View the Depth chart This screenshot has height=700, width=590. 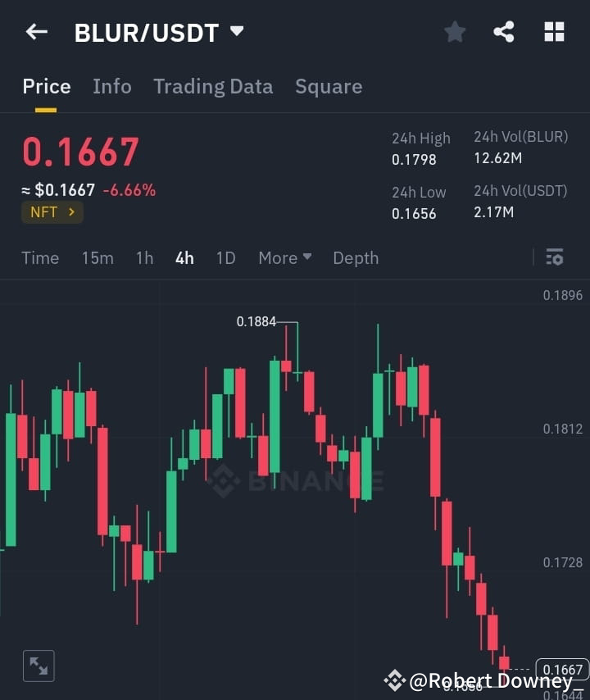(356, 257)
